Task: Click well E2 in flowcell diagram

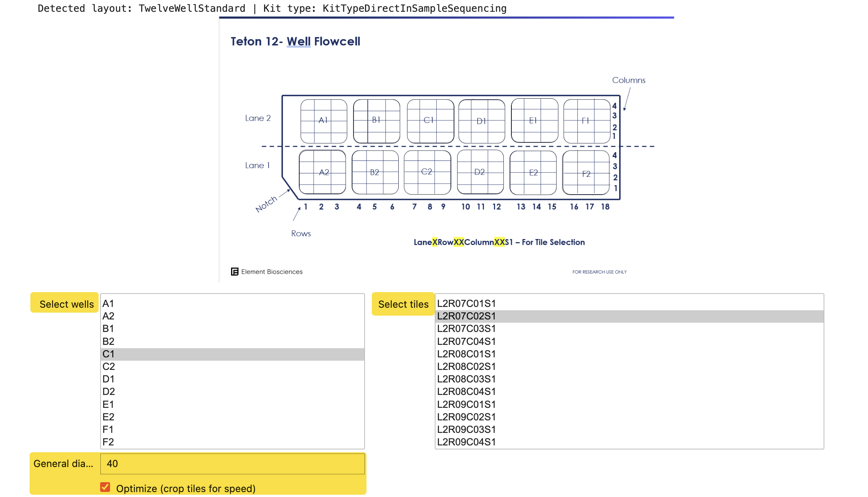Action: coord(533,173)
